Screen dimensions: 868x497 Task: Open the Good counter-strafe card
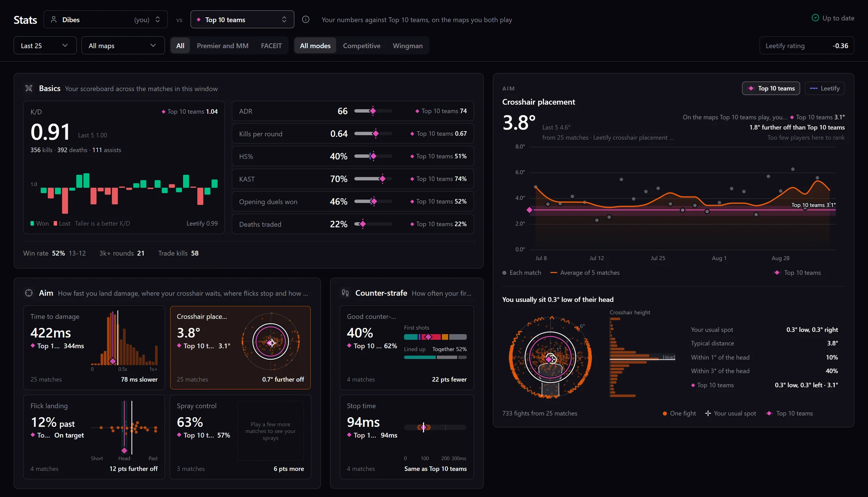[x=407, y=347]
